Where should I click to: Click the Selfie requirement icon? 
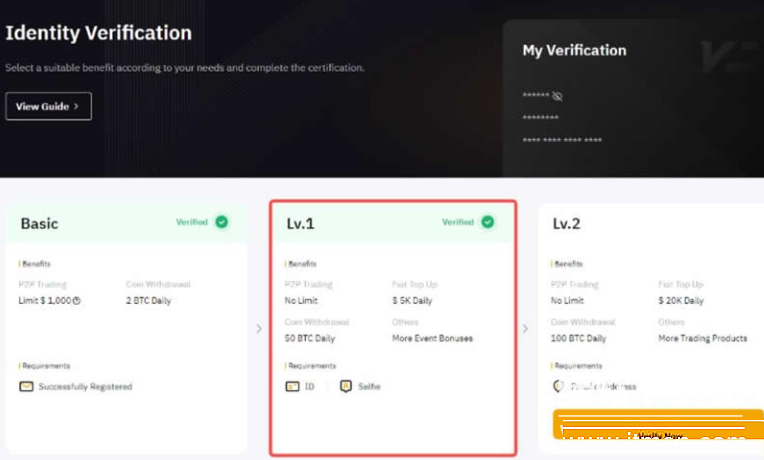point(345,386)
